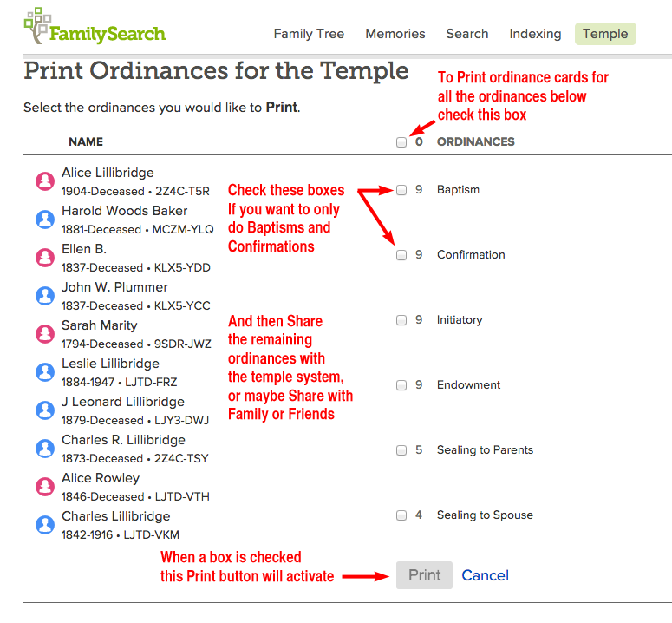672x623 pixels.
Task: Click ID text LJY3-DWJ
Action: pos(182,420)
